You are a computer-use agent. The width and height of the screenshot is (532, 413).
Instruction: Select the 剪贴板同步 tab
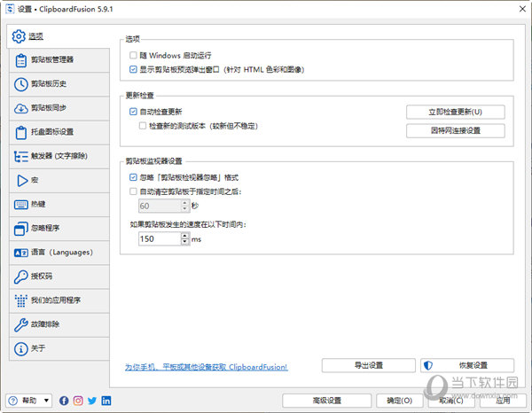[59, 108]
